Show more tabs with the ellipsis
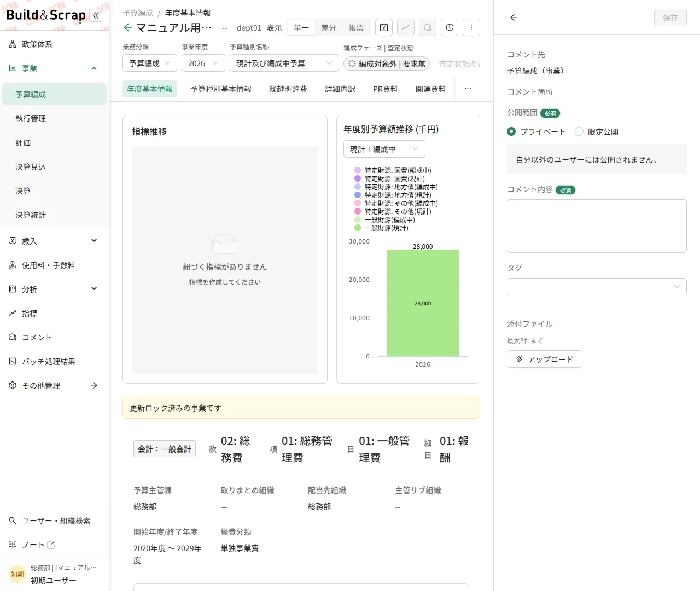The width and height of the screenshot is (700, 591). pyautogui.click(x=468, y=89)
